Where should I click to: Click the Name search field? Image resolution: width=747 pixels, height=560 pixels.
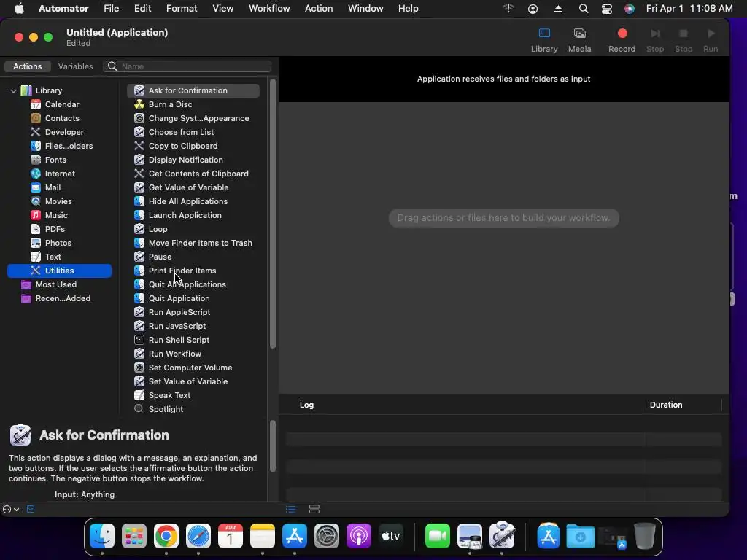pyautogui.click(x=187, y=66)
